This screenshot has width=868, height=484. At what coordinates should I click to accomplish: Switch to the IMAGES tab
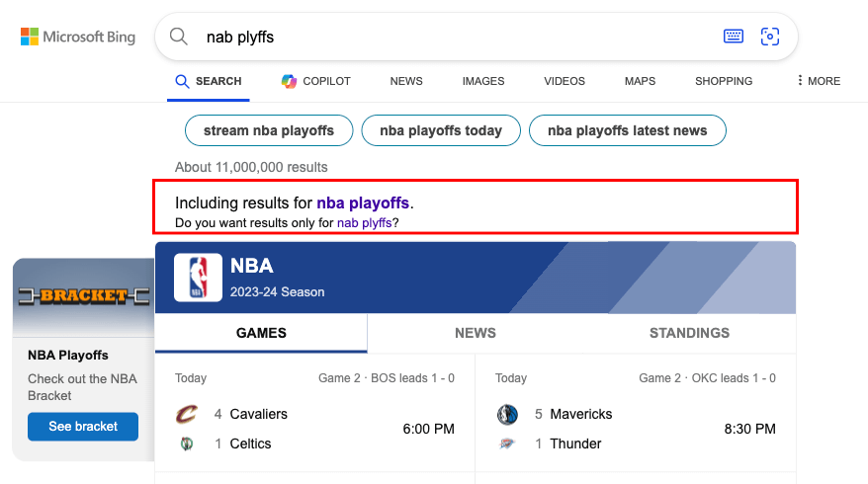(x=483, y=81)
